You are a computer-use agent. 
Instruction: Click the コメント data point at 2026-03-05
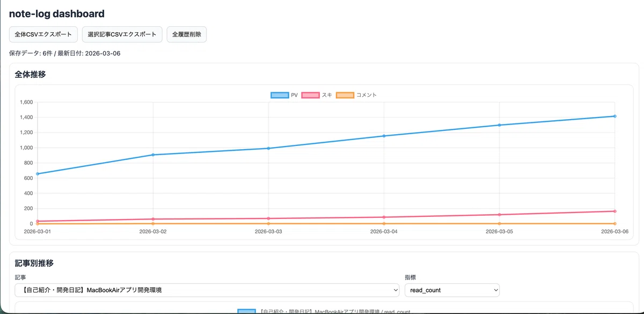(499, 223)
